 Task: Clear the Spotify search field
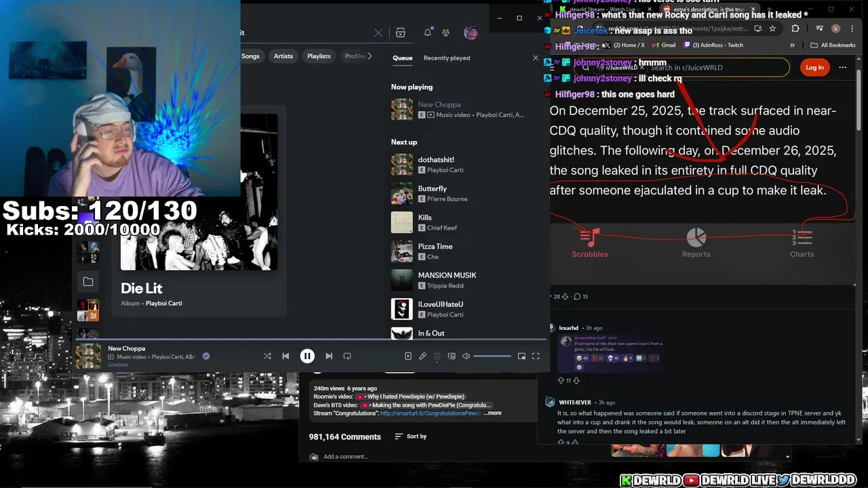click(378, 33)
